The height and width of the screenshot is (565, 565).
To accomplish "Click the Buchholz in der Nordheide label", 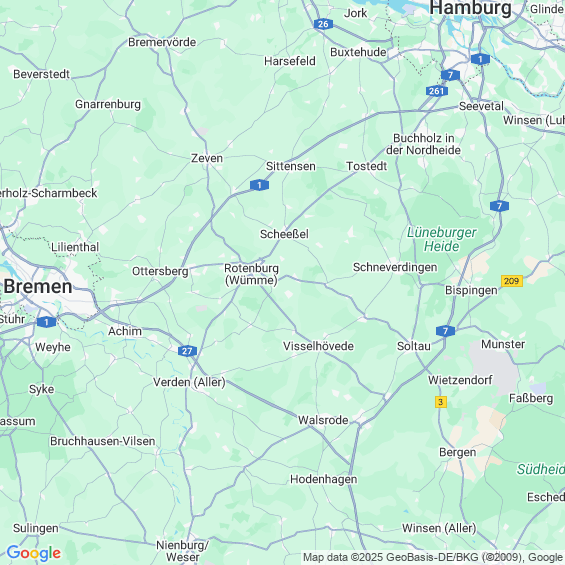I will (x=423, y=144).
